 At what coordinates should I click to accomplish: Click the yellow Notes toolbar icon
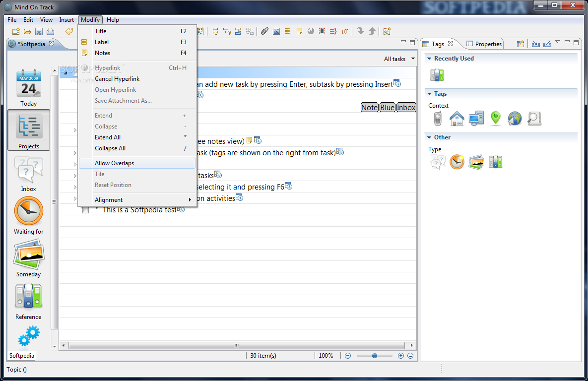click(x=299, y=31)
